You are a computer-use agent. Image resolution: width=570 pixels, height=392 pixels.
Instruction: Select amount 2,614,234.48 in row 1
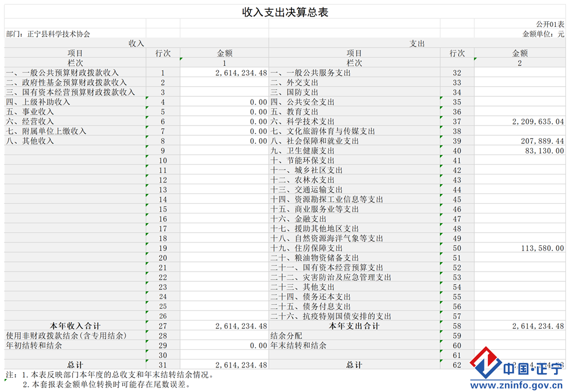coord(241,72)
